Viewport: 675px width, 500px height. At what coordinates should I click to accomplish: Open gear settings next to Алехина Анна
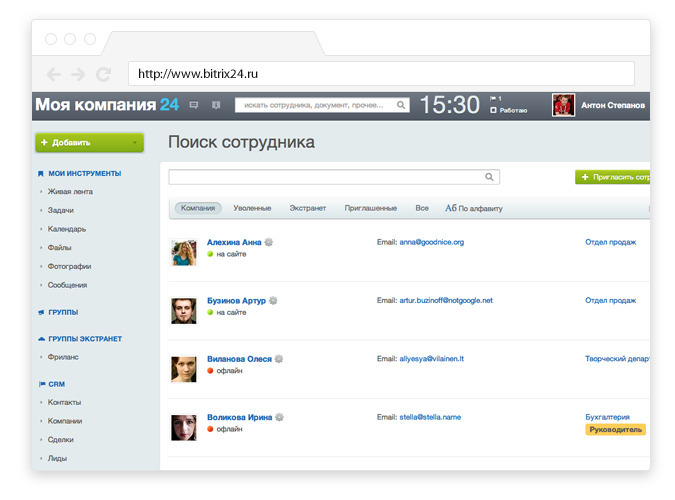coord(268,242)
